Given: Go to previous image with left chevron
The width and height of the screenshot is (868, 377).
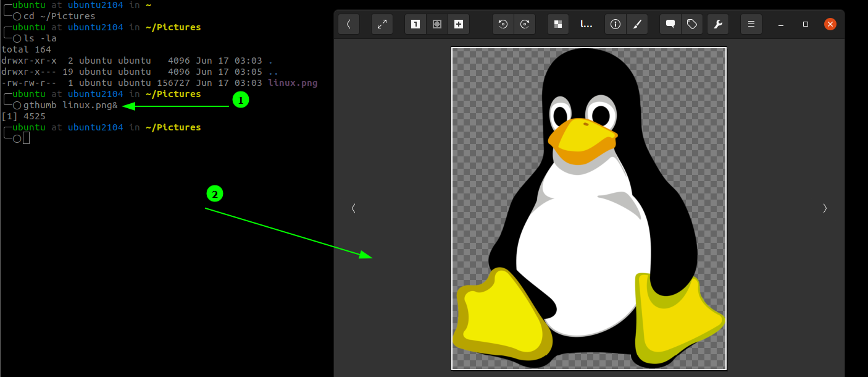Looking at the screenshot, I should click(353, 208).
